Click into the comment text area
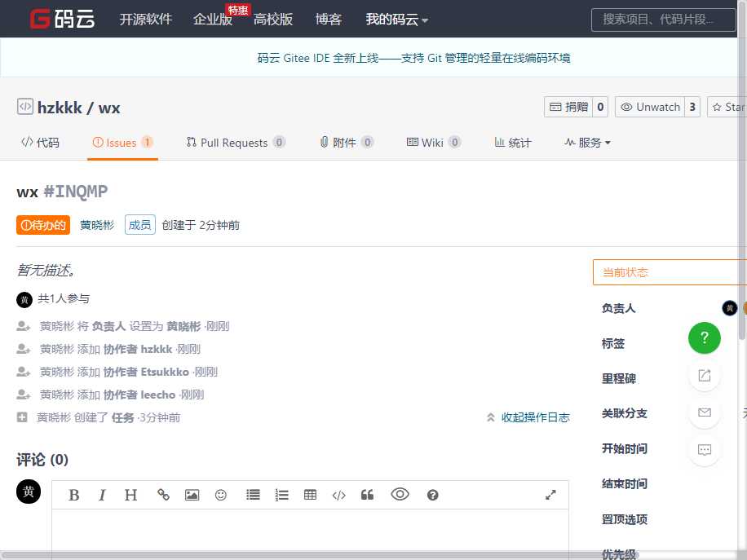Screen dimensions: 747x560 pos(310,531)
